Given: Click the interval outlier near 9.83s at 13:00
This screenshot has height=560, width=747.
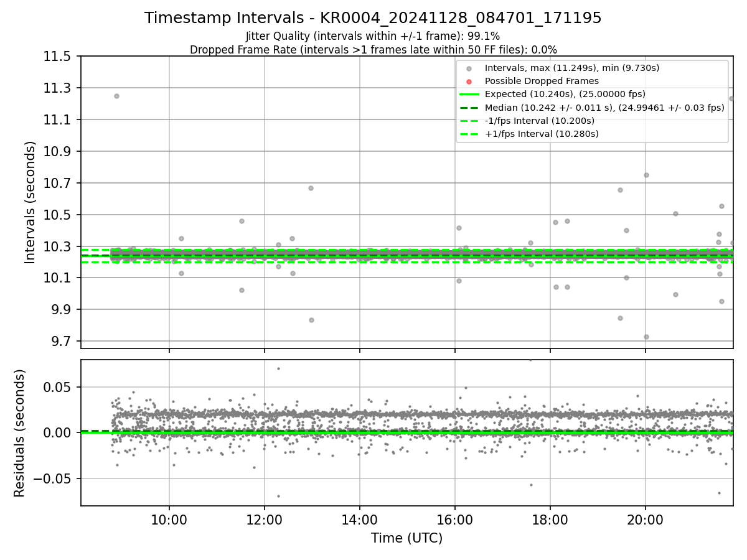Looking at the screenshot, I should click(311, 320).
